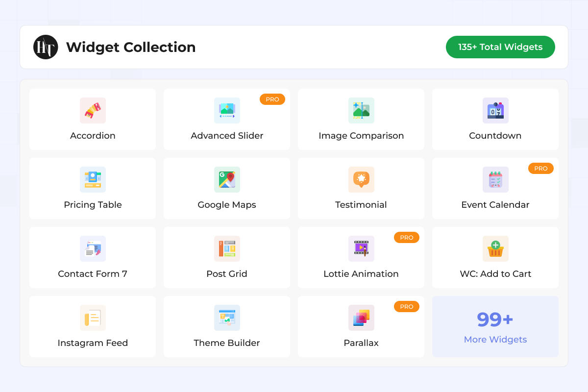Click the Advanced Slider widget icon
Image resolution: width=588 pixels, height=392 pixels.
tap(227, 110)
